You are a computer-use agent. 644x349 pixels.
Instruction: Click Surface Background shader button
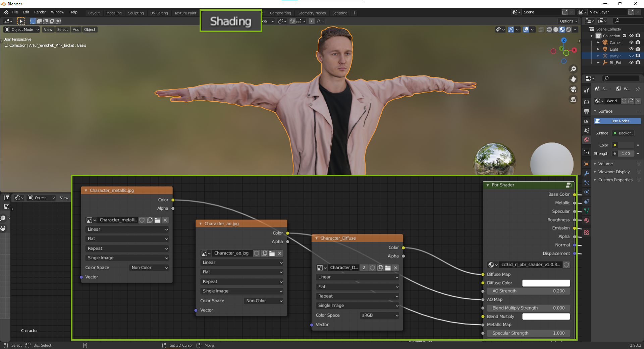pos(623,133)
